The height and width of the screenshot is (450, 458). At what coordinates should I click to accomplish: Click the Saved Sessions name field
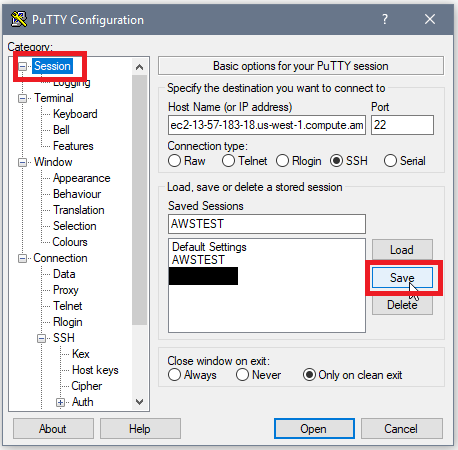click(267, 224)
